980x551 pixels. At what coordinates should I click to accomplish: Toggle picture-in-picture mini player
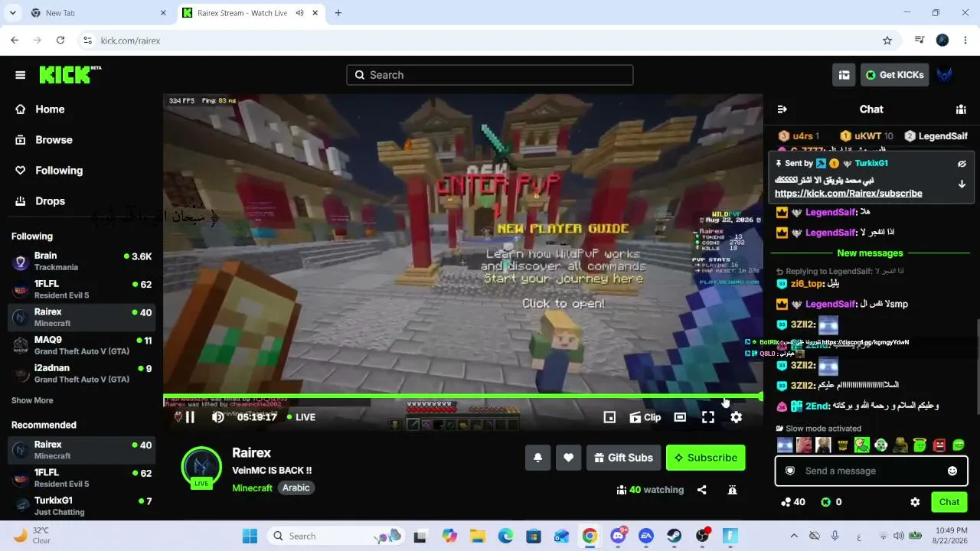tap(609, 417)
